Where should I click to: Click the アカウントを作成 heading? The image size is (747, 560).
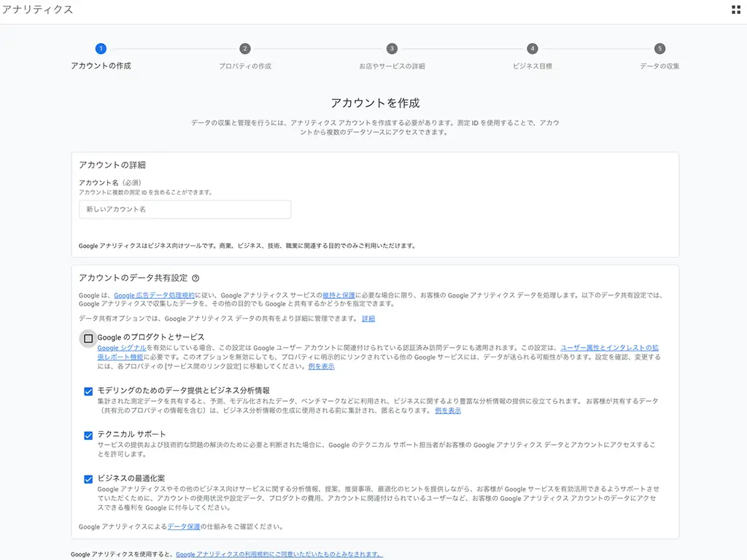click(x=375, y=103)
